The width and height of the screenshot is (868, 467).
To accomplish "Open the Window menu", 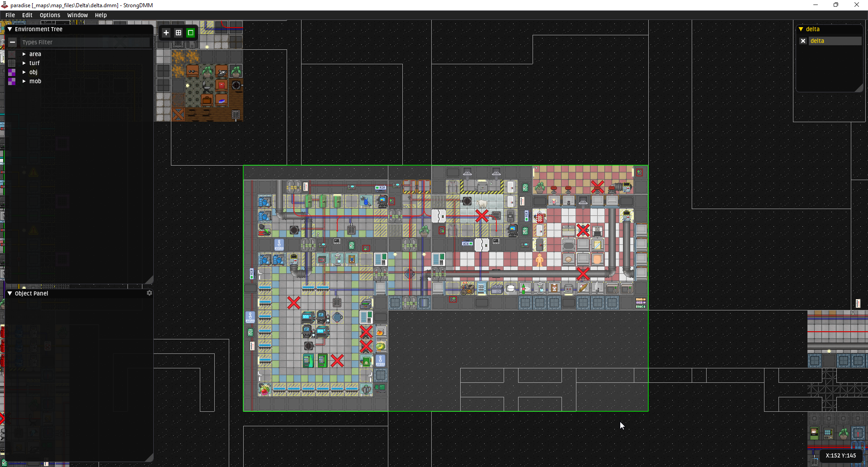I will [77, 15].
